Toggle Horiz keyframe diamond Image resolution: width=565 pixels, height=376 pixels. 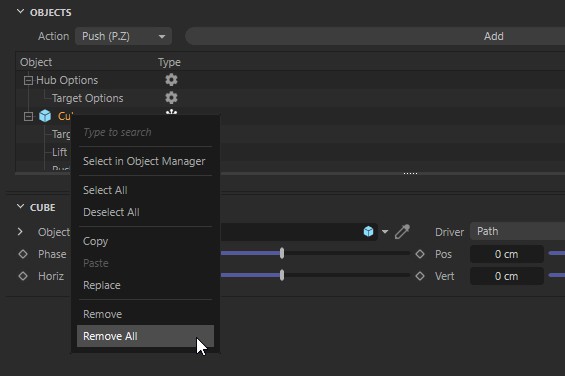(x=23, y=276)
